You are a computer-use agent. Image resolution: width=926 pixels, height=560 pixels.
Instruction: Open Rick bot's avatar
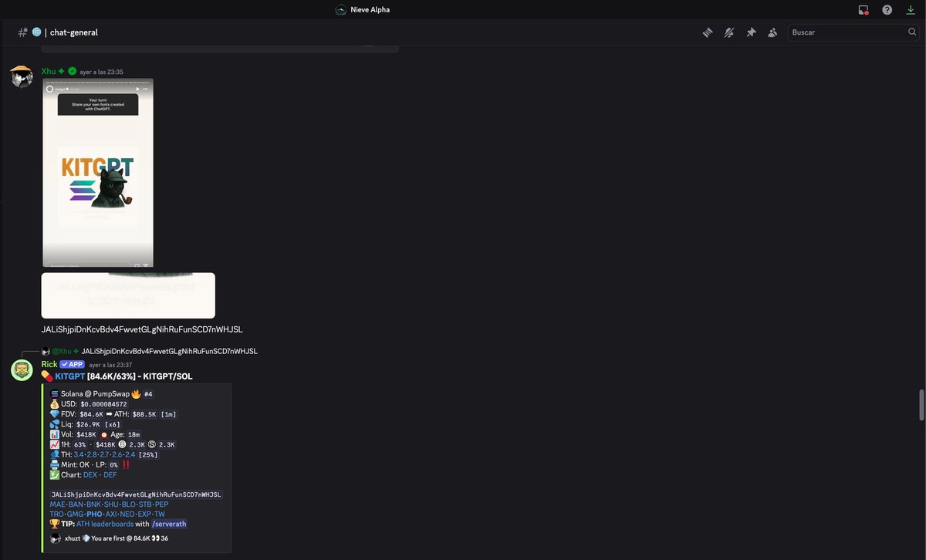(x=22, y=369)
